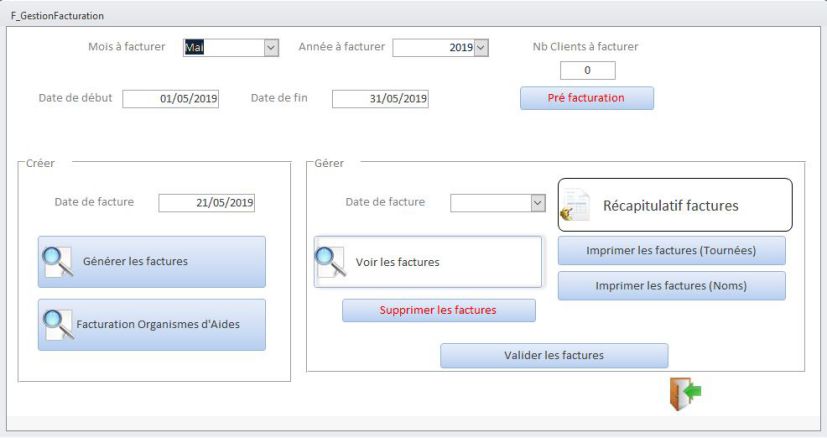The image size is (827, 438).
Task: Focus the Créer Date de facture field
Action: [x=207, y=203]
